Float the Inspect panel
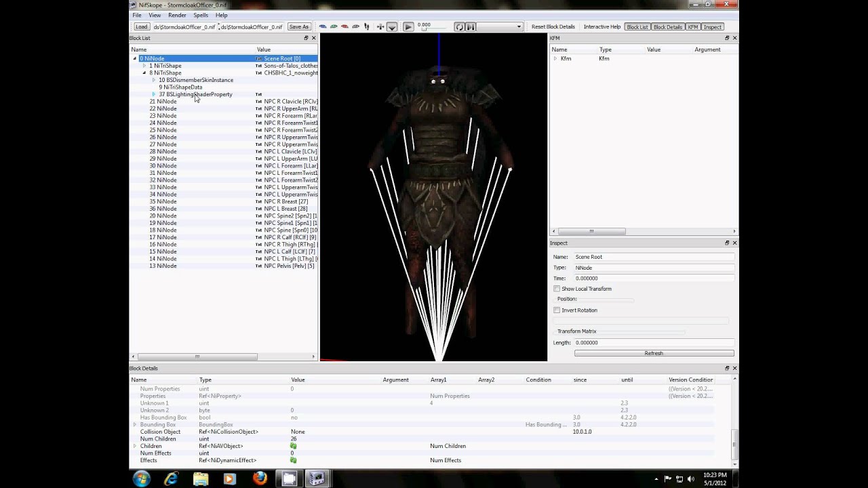The image size is (868, 488). [x=727, y=243]
